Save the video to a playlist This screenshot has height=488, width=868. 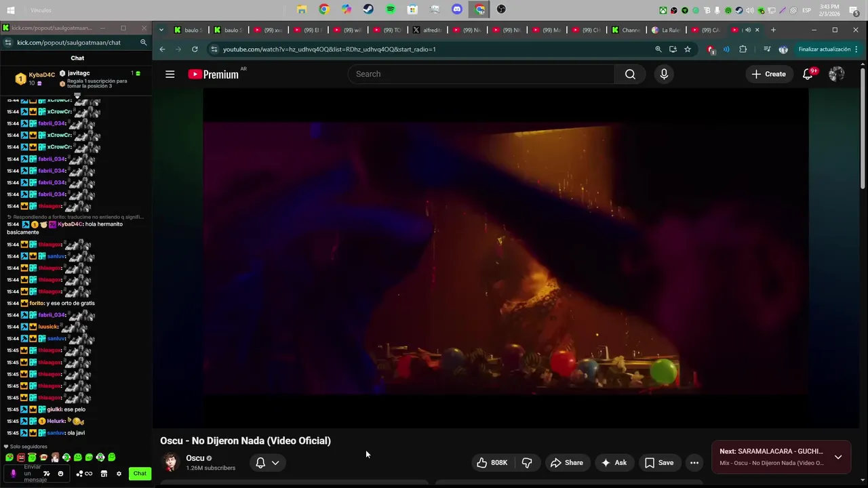pos(658,462)
